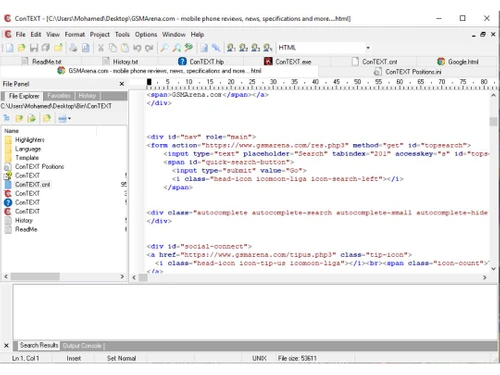
Task: Select the History tab in File Panel
Action: point(87,96)
